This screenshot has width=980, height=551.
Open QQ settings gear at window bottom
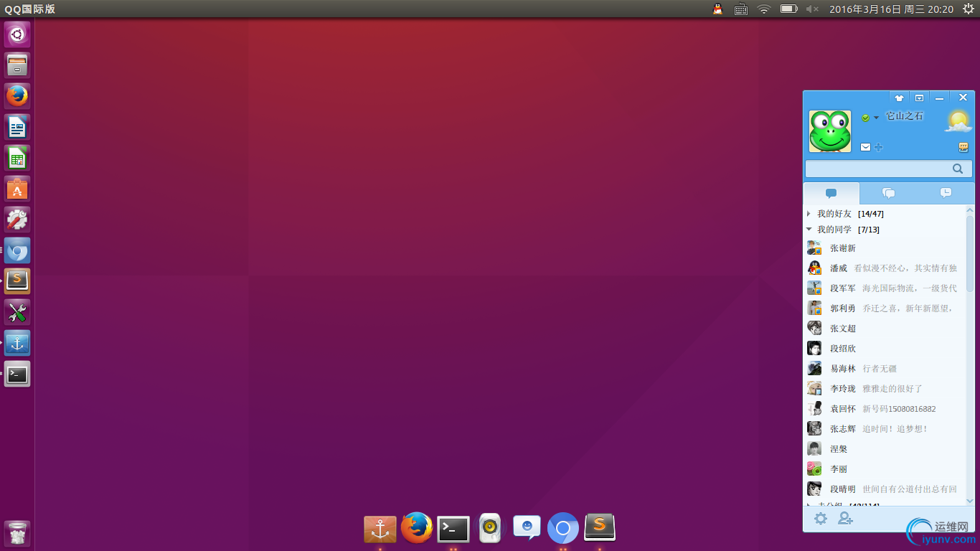coord(821,519)
